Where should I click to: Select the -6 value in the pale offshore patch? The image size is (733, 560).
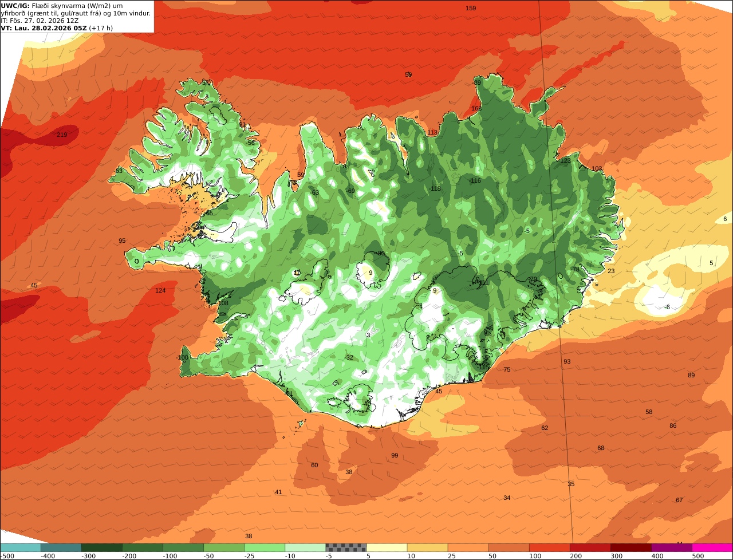pyautogui.click(x=667, y=307)
